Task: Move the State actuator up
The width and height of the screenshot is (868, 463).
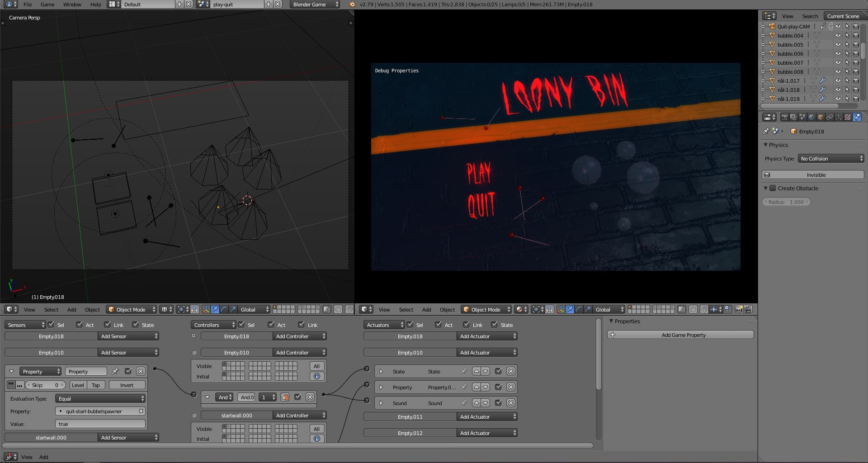Action: (x=476, y=371)
